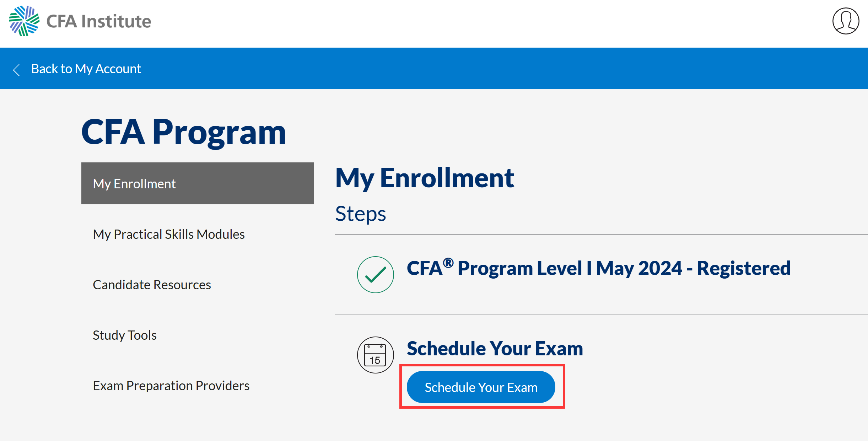Click empty area of the blue navigation bar
The height and width of the screenshot is (441, 868).
coord(497,69)
